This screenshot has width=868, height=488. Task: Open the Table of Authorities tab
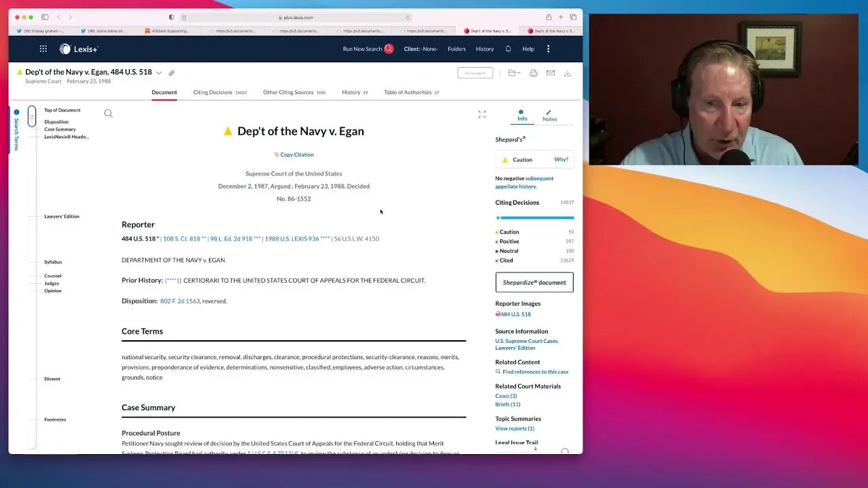coord(412,92)
